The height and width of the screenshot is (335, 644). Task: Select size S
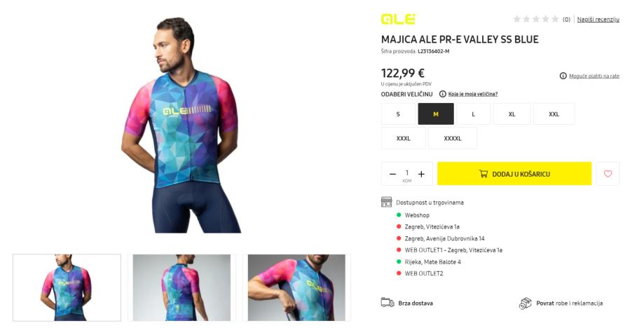pyautogui.click(x=398, y=114)
